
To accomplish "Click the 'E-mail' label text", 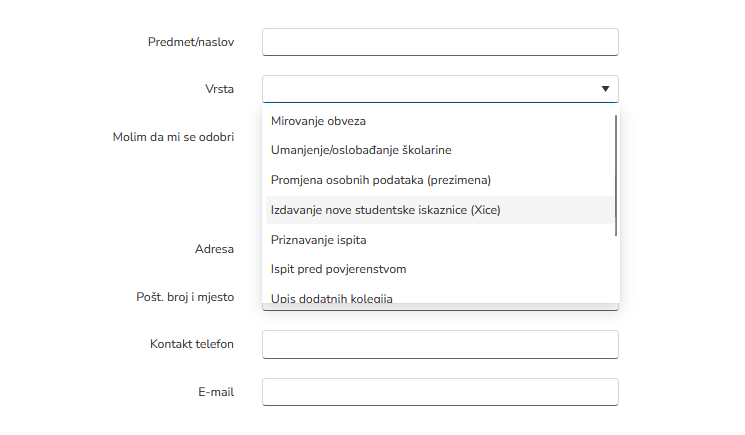I will 216,392.
